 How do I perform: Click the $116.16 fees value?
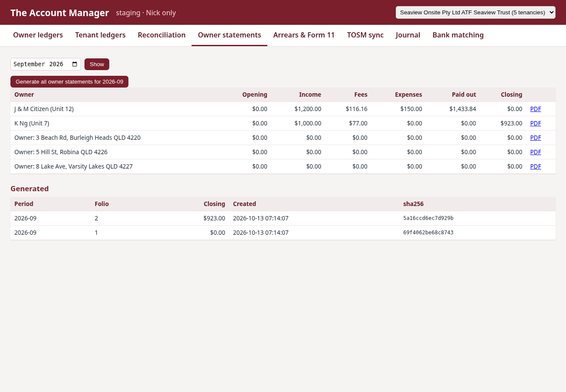pyautogui.click(x=357, y=109)
